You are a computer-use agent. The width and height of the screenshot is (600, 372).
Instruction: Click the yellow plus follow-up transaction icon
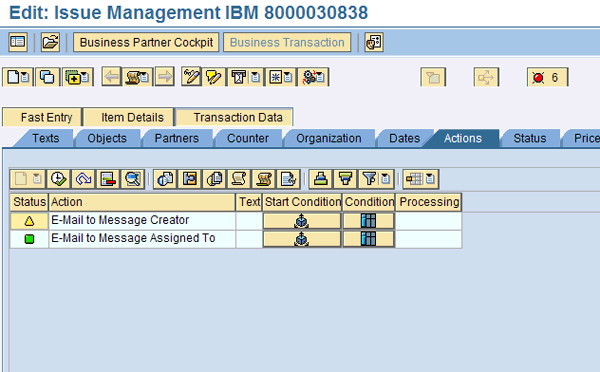[73, 77]
